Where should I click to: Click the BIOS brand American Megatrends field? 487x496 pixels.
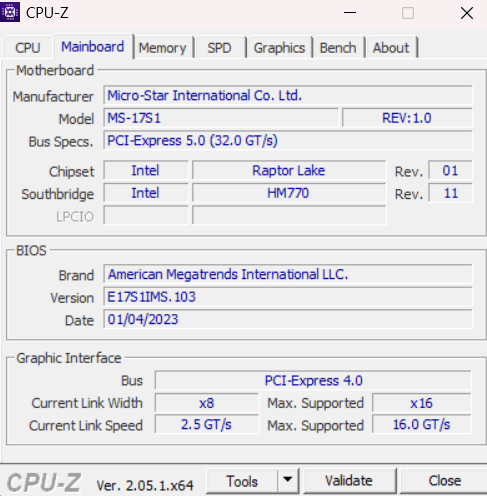click(288, 274)
